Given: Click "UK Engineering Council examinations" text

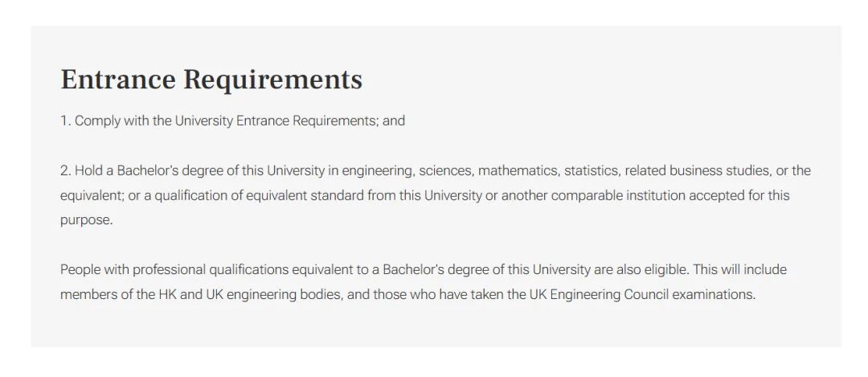Looking at the screenshot, I should coord(641,294).
